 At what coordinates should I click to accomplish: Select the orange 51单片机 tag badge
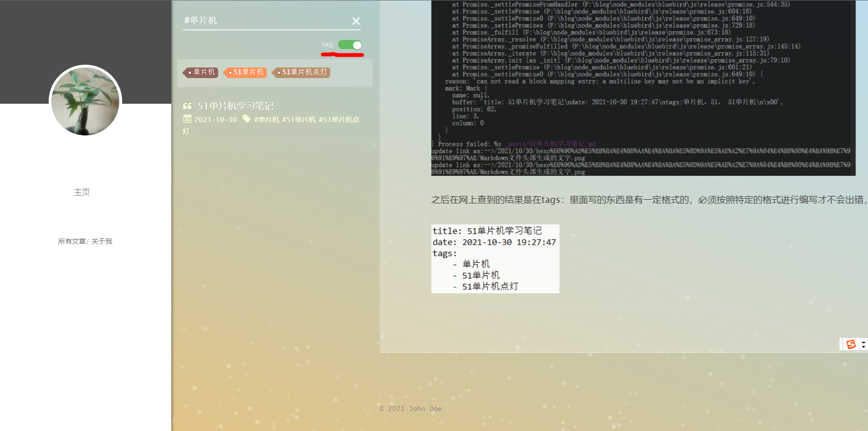247,73
